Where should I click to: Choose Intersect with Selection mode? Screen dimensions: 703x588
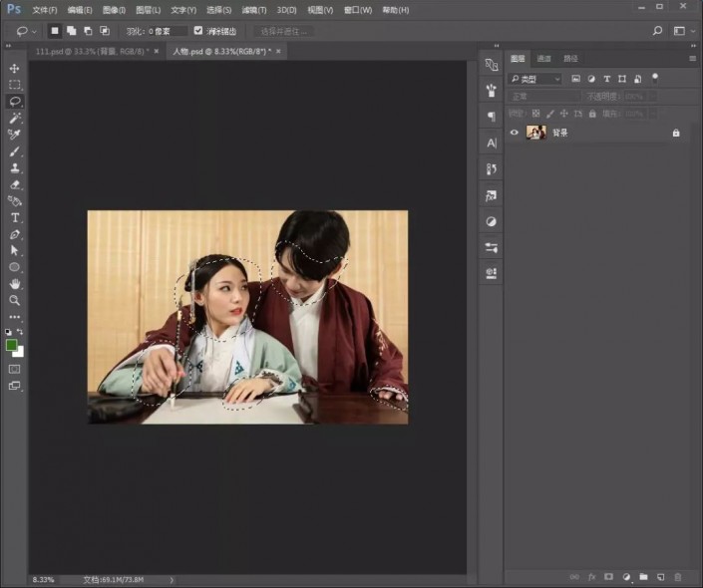tap(105, 31)
